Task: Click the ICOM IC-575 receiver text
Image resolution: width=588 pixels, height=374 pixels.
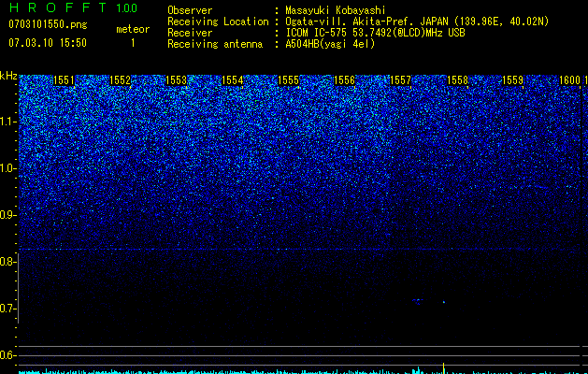Action: pos(375,33)
